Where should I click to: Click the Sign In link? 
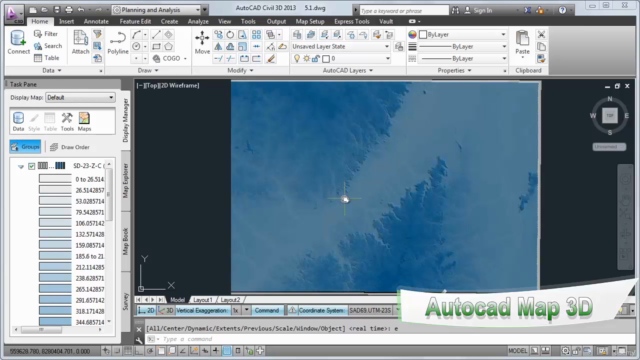pyautogui.click(x=483, y=11)
